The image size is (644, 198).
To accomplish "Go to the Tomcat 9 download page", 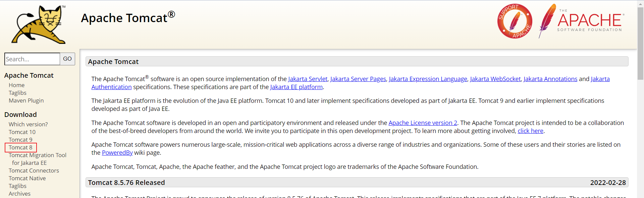I will 20,140.
